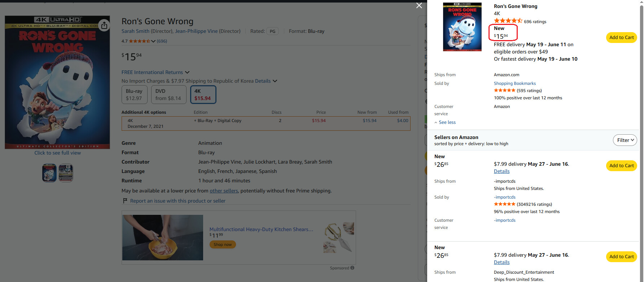Open the -importcds link beside Customer service
Screen dimensions: 644x282
click(505, 220)
